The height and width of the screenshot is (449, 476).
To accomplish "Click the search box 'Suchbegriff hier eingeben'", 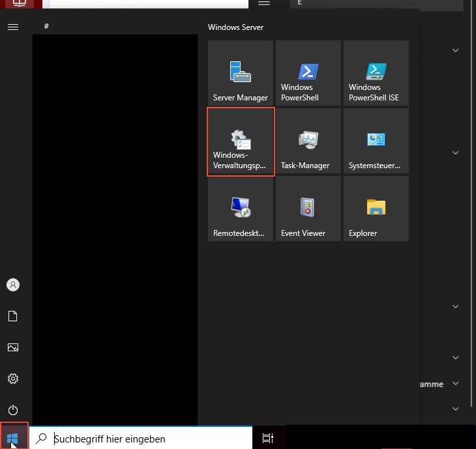I will point(141,439).
